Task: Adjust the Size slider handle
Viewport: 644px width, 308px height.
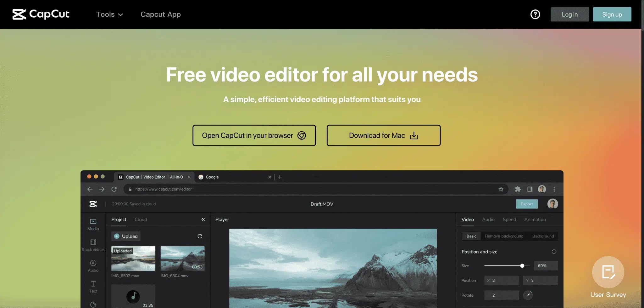Action: coord(522,265)
